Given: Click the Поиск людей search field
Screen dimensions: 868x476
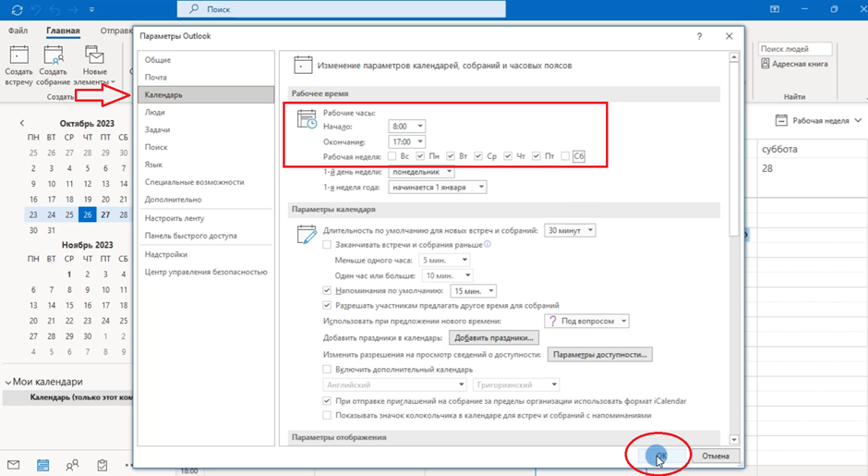Looking at the screenshot, I should 794,48.
